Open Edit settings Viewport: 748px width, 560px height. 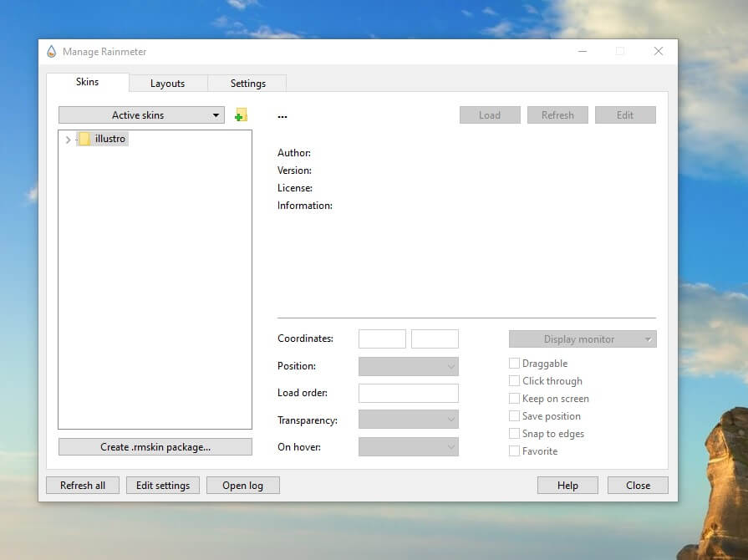tap(163, 485)
